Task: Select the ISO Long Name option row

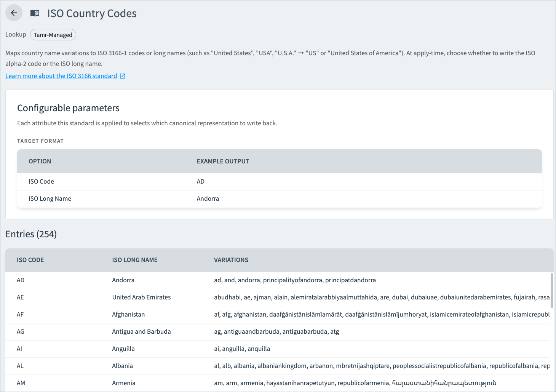Action: 280,199
